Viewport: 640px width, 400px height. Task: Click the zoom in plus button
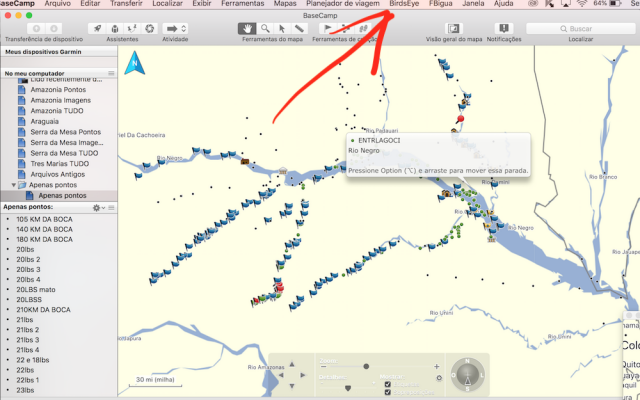pyautogui.click(x=437, y=367)
